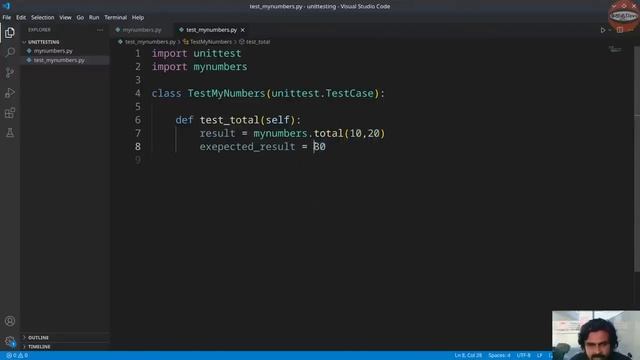
Task: Click the TestMyNumbers class name
Action: tap(227, 93)
